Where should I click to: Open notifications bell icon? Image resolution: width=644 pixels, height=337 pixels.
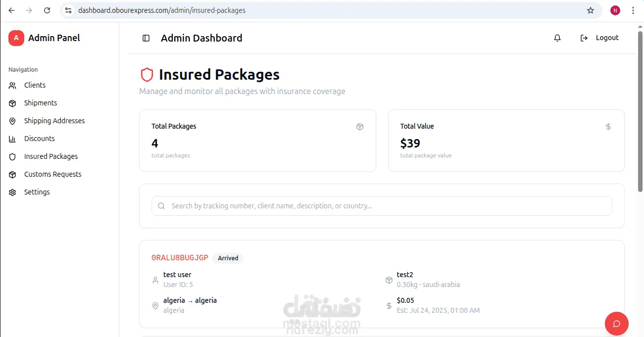coord(557,38)
